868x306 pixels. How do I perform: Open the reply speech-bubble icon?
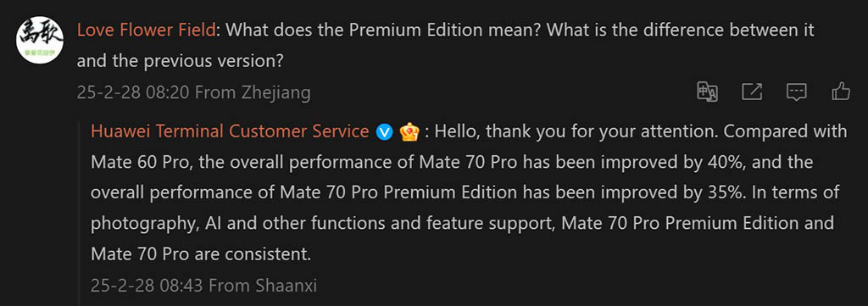[x=797, y=92]
